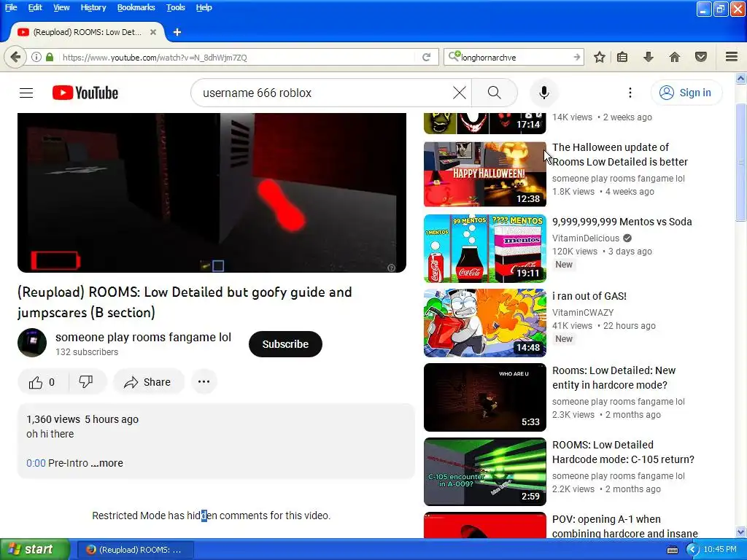Show bookmarks list icon
747x560 pixels.
click(622, 57)
